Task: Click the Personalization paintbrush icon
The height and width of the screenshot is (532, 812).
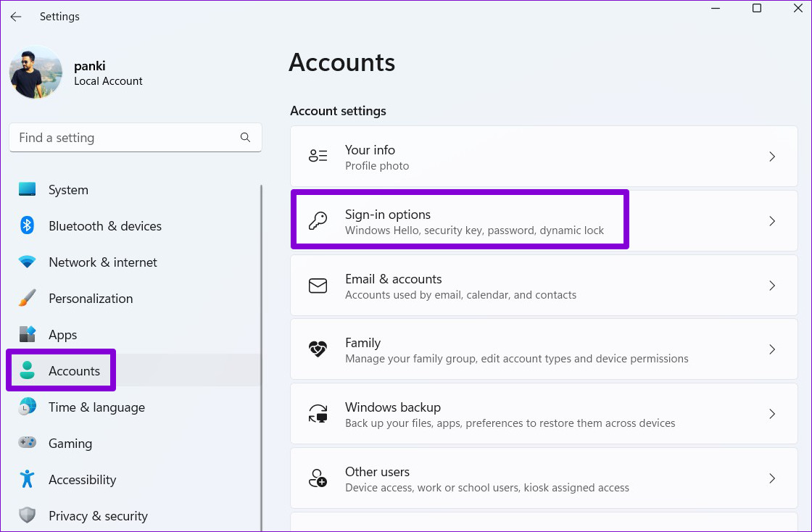Action: [x=27, y=298]
